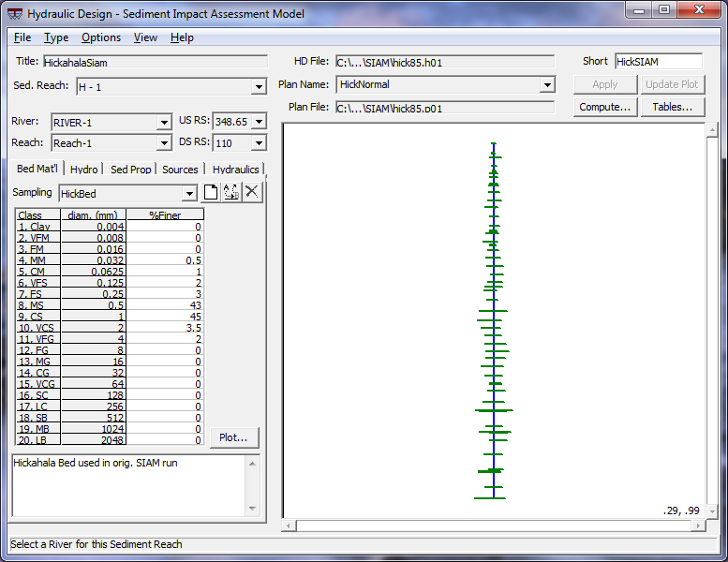The width and height of the screenshot is (728, 562).
Task: Click diameter cell 0.0625 for CM
Action: pyautogui.click(x=94, y=272)
